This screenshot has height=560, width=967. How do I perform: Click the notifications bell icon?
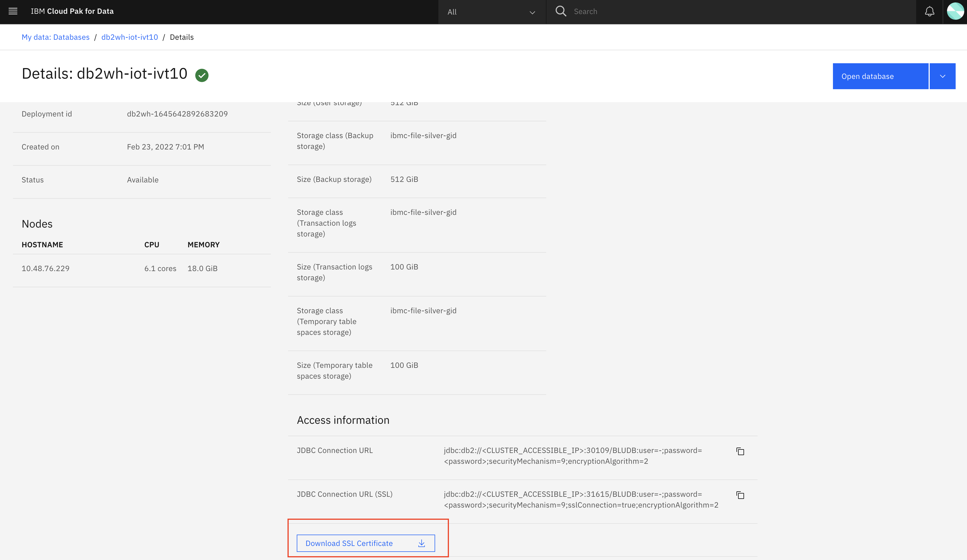pos(929,12)
